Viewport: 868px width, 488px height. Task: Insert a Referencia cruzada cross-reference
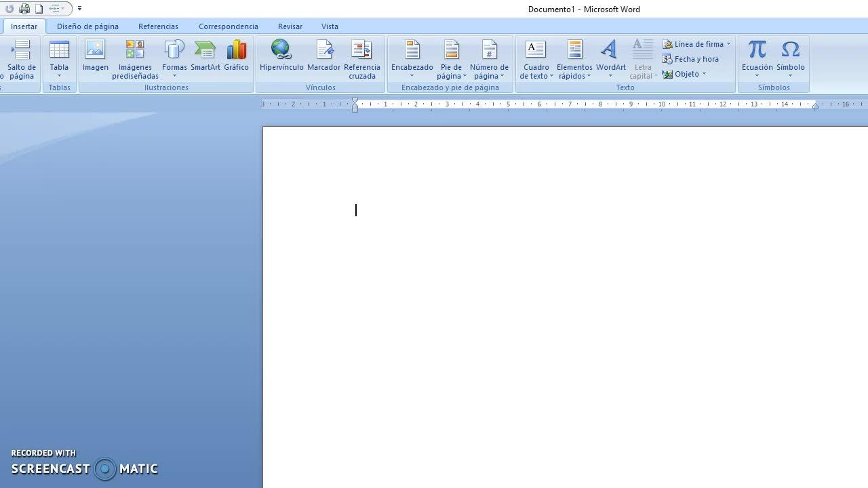pyautogui.click(x=362, y=60)
